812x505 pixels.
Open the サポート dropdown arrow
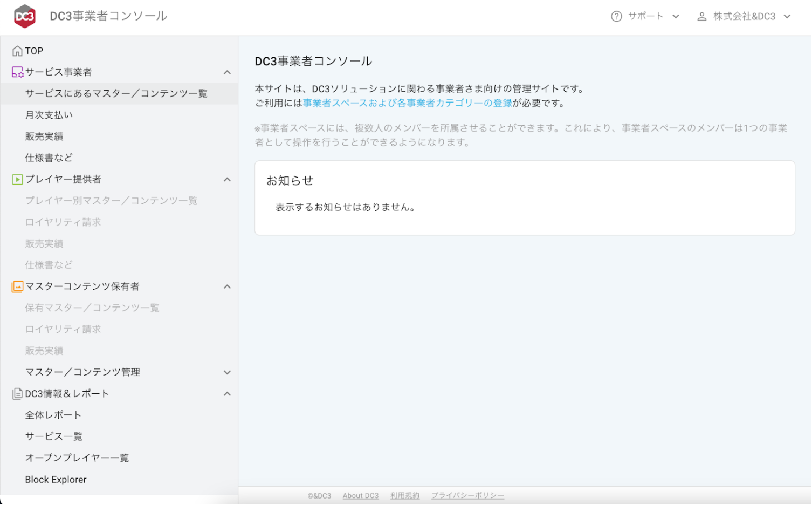676,17
